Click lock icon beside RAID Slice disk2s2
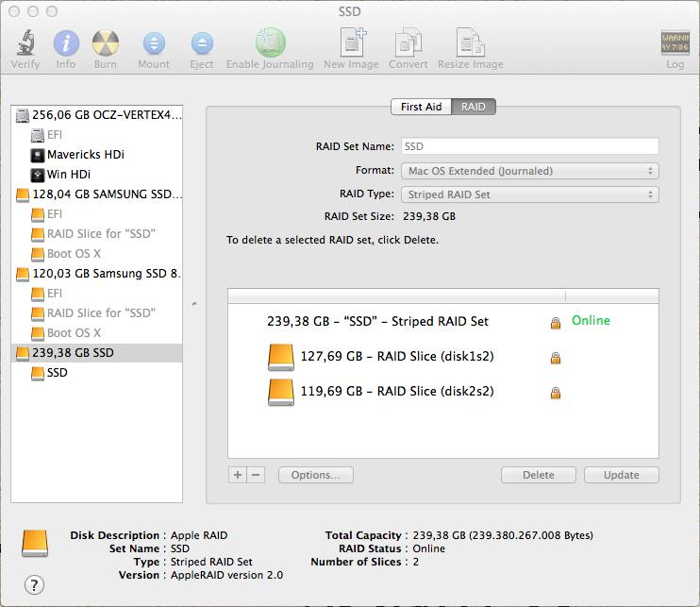Viewport: 700px width, 607px height. pos(556,393)
